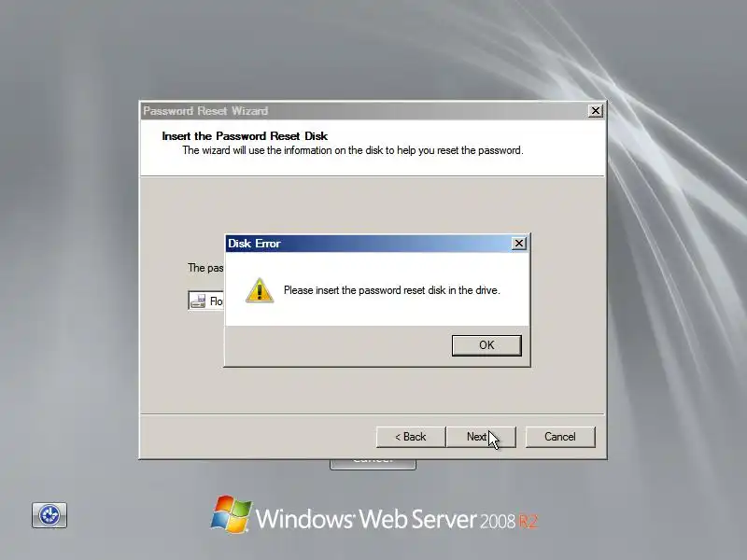Click the yellow warning triangle icon
747x560 pixels.
pyautogui.click(x=260, y=290)
